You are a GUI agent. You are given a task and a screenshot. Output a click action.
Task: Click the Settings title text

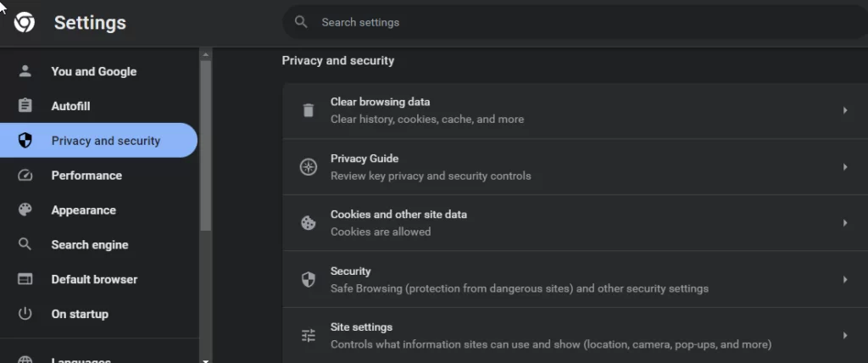[90, 23]
